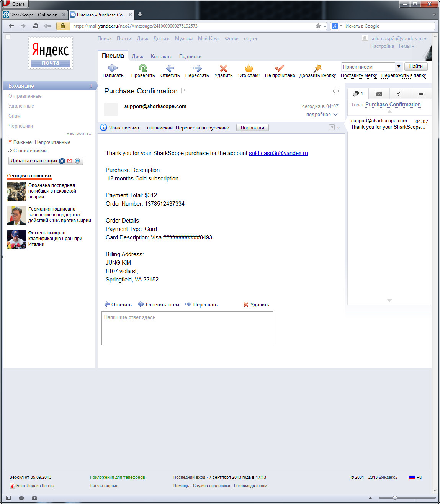440x504 pixels.
Task: Click the quick reply text area
Action: pyautogui.click(x=187, y=329)
